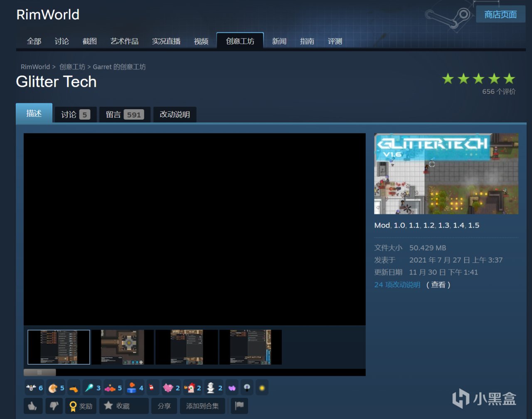This screenshot has width=532, height=419.
Task: Click the 1.1 version tag
Action: click(414, 225)
